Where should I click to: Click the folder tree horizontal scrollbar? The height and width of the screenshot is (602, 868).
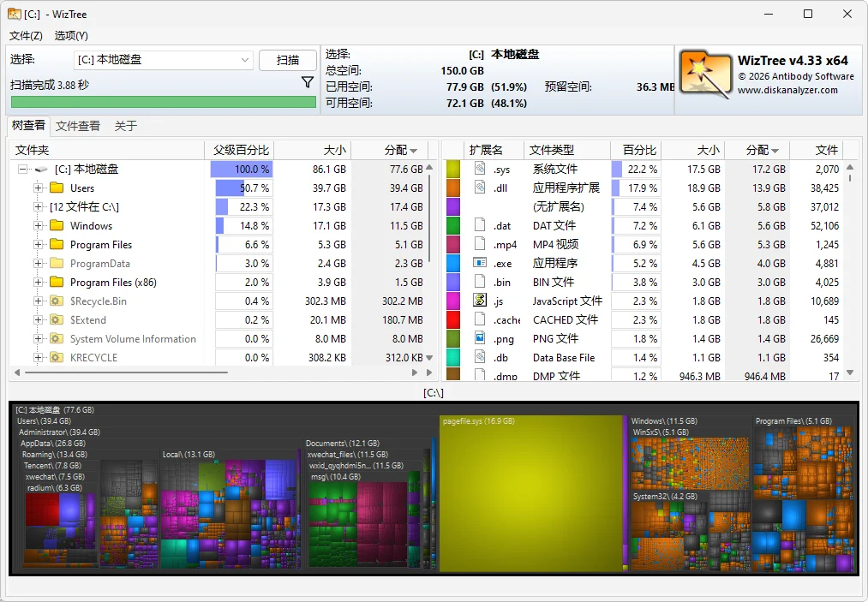(126, 373)
